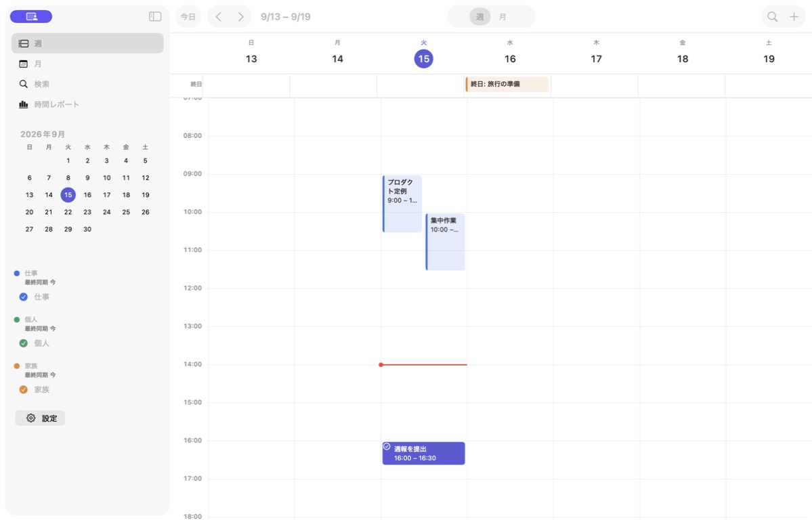Uncheck the 仕事 calendar checkbox
This screenshot has width=812, height=520.
pyautogui.click(x=23, y=297)
